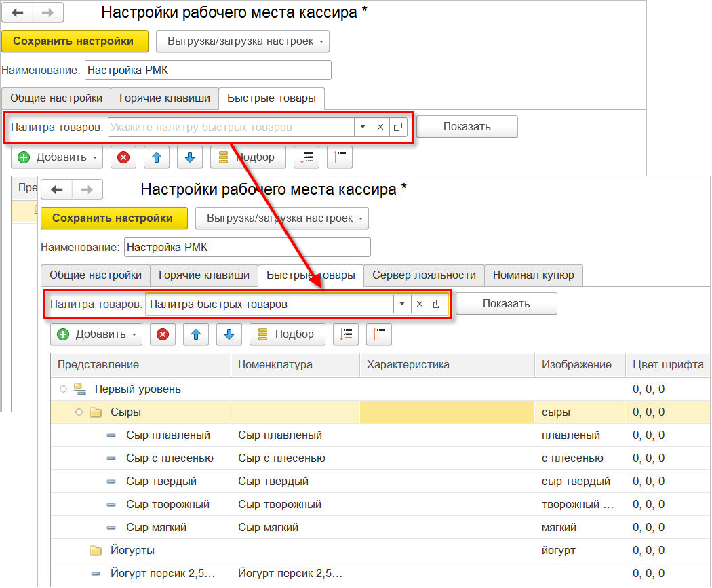Image resolution: width=712 pixels, height=588 pixels.
Task: Click the red delete icon in the background window
Action: [123, 157]
